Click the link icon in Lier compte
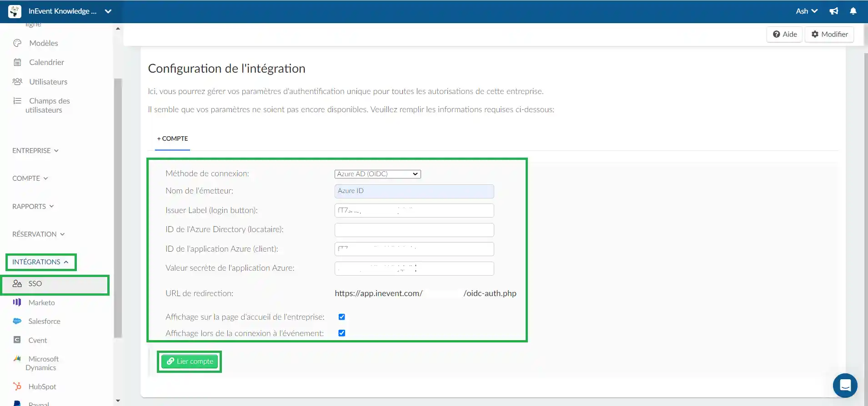This screenshot has width=868, height=406. point(171,361)
